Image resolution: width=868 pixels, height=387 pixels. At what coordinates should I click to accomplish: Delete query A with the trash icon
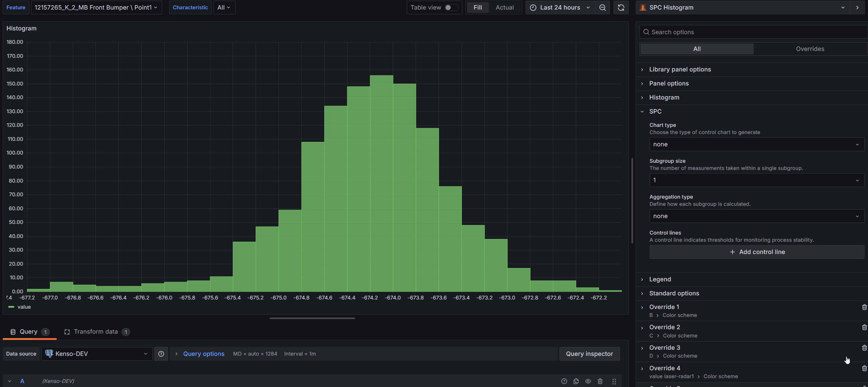point(600,381)
